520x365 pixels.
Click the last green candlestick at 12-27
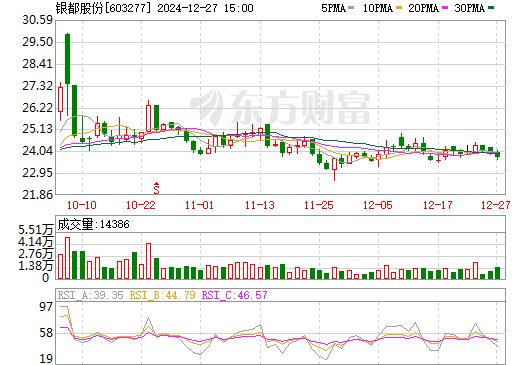click(498, 154)
